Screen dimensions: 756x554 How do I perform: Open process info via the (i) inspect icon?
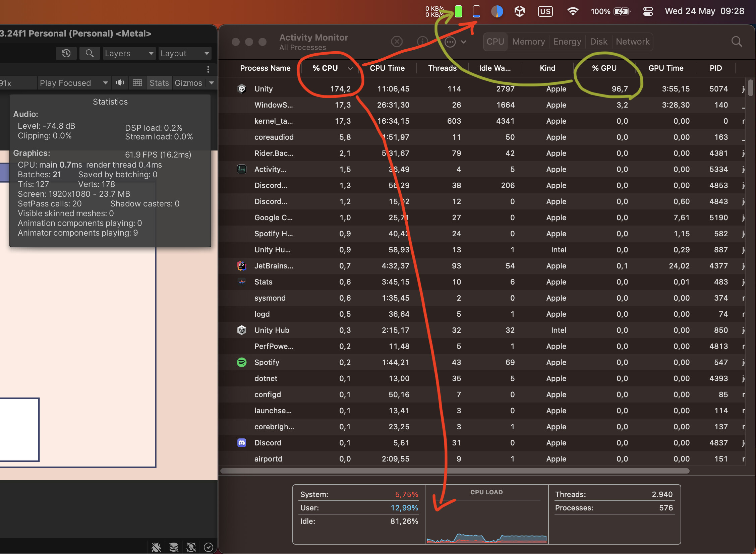click(422, 42)
